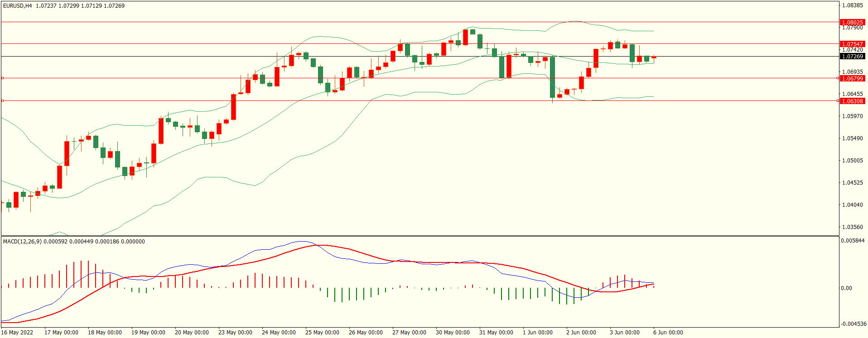Screen dimensions: 868x338
Task: Select the 31 May 00:00 time label
Action: (496, 333)
